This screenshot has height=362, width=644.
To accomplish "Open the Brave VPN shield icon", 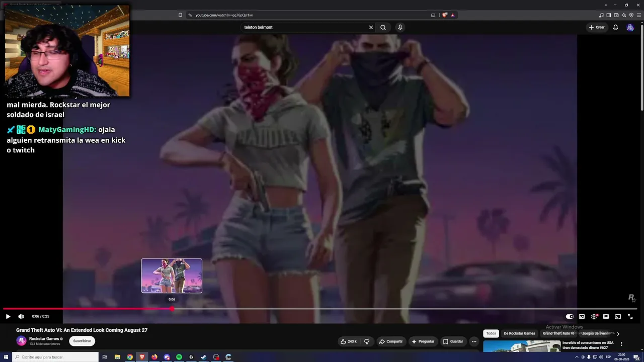I will [x=631, y=15].
